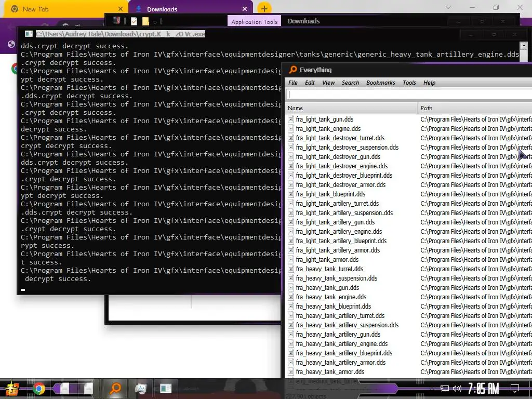The height and width of the screenshot is (399, 532).
Task: Select fra_light_tank_destroyer_gun.dds file
Action: pyautogui.click(x=338, y=157)
